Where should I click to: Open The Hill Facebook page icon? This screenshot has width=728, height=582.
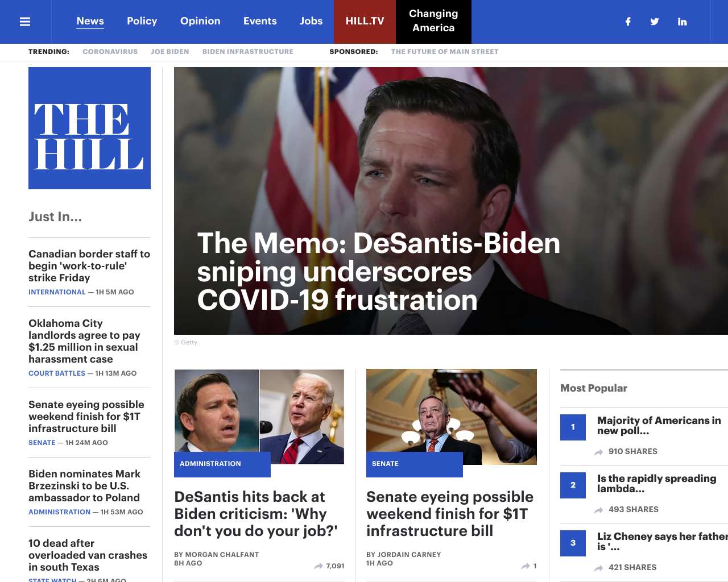(628, 22)
